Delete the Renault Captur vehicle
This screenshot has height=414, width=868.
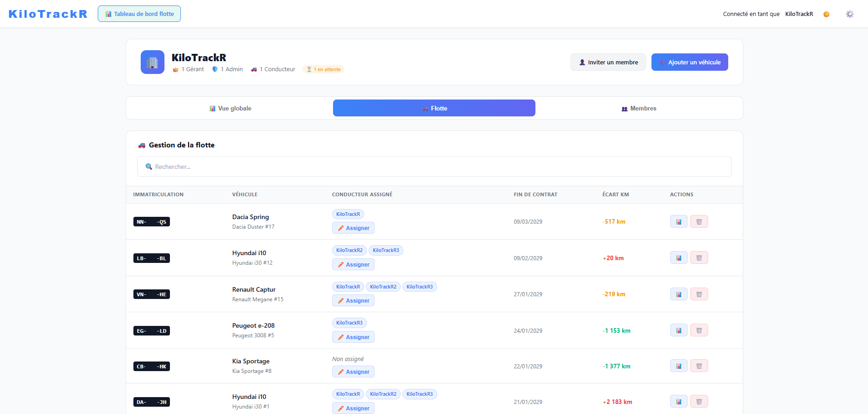(x=699, y=294)
